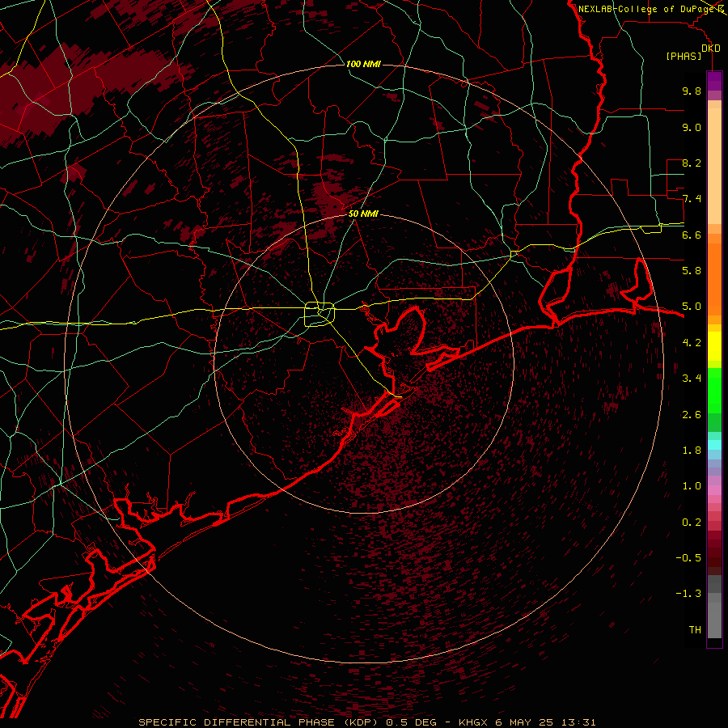This screenshot has height=728, width=728.
Task: Click the [PHAS] units label
Action: coord(684,56)
